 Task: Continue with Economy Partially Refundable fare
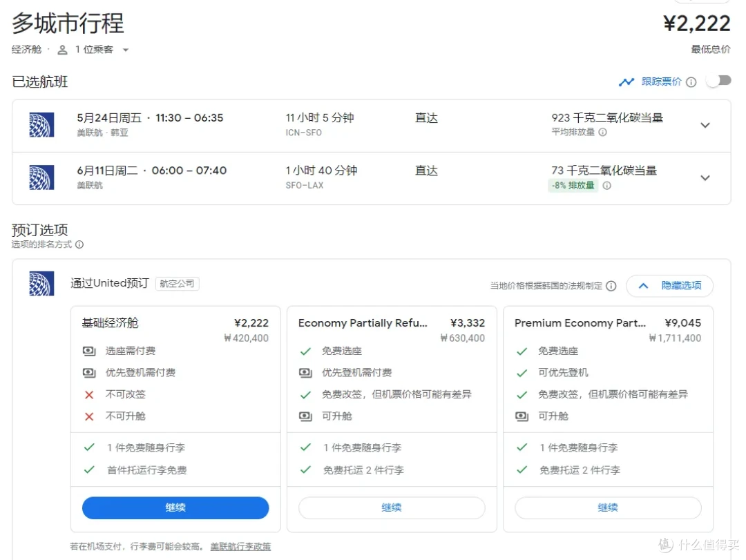392,508
